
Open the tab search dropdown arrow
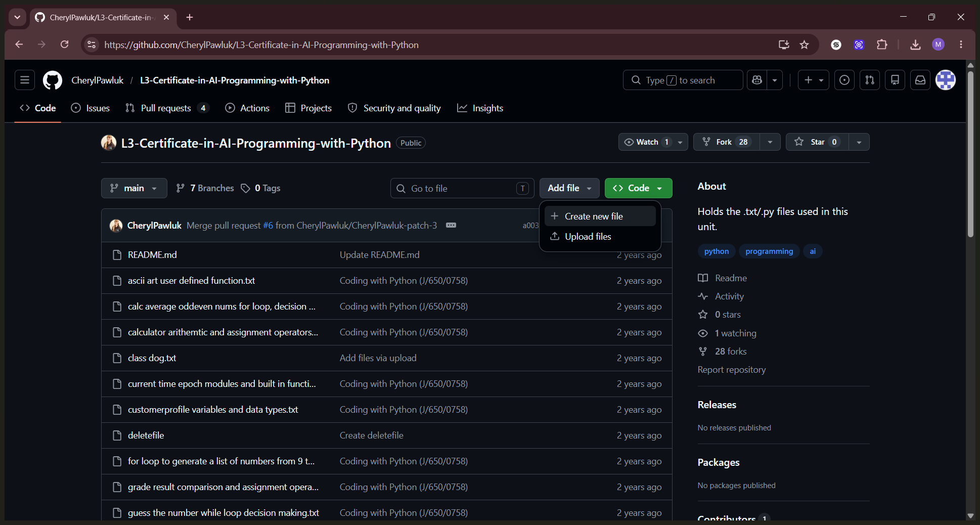coord(17,17)
